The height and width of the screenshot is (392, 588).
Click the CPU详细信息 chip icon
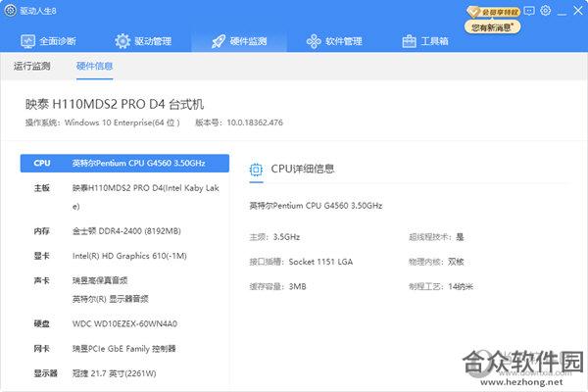(256, 170)
